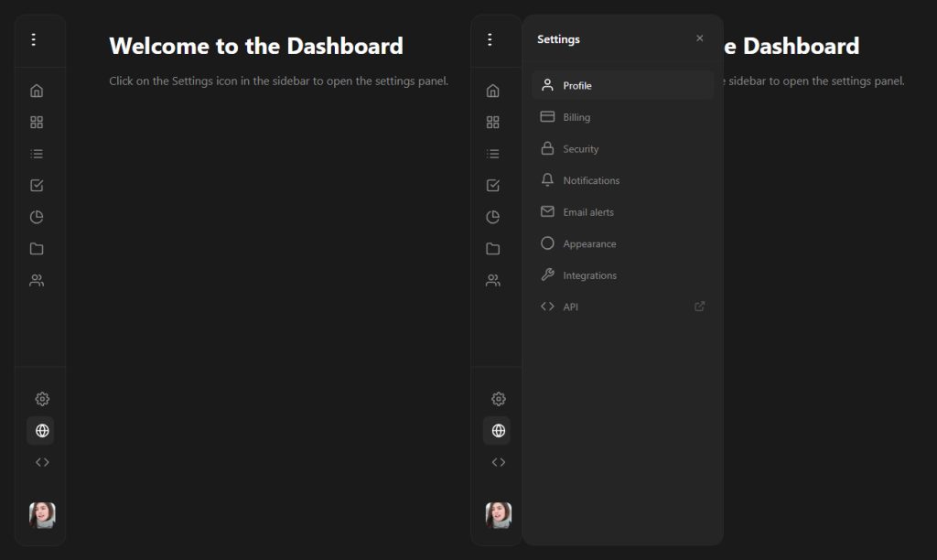The width and height of the screenshot is (937, 560).
Task: Open the folder icon in right sidebar
Action: pyautogui.click(x=493, y=249)
